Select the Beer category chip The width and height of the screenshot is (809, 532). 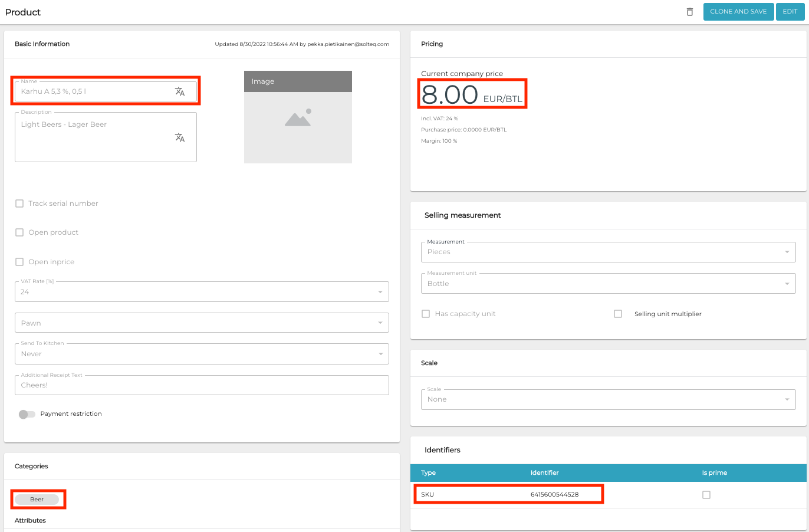click(x=37, y=500)
